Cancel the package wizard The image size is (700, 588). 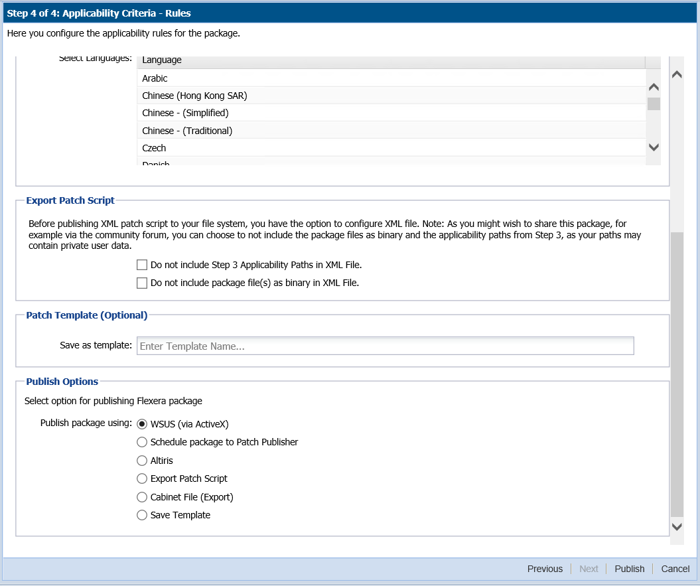pyautogui.click(x=675, y=569)
